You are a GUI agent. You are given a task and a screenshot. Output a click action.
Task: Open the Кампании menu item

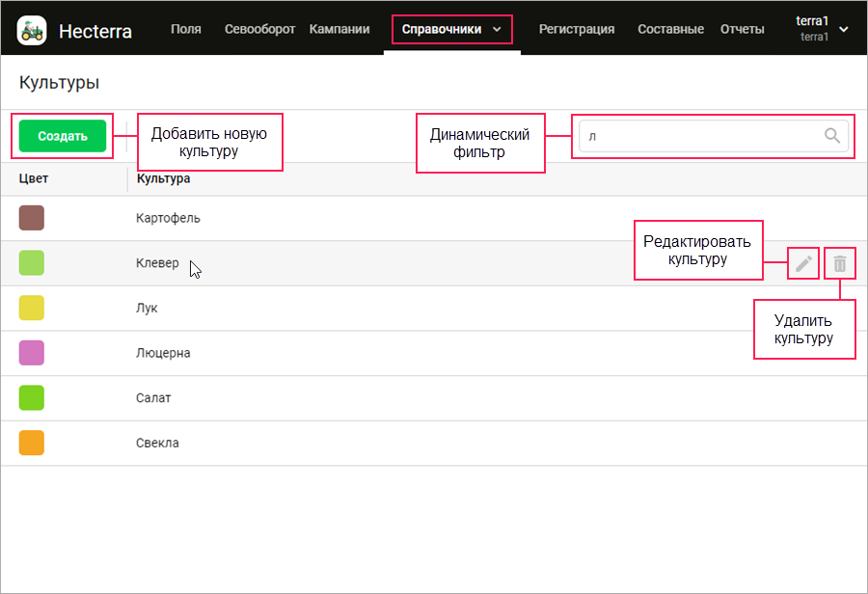[x=339, y=29]
